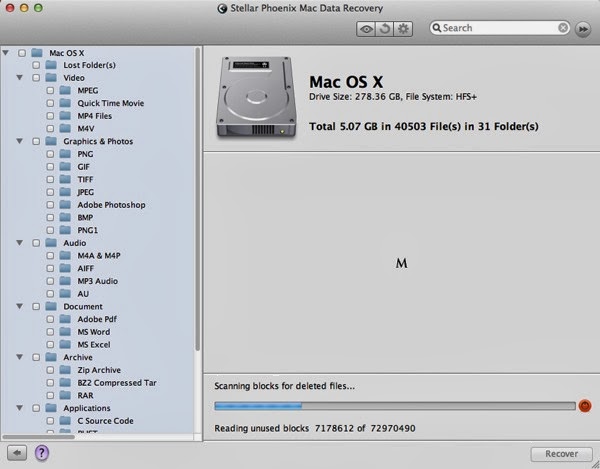
Task: Check the M4V checkbox
Action: coord(50,129)
